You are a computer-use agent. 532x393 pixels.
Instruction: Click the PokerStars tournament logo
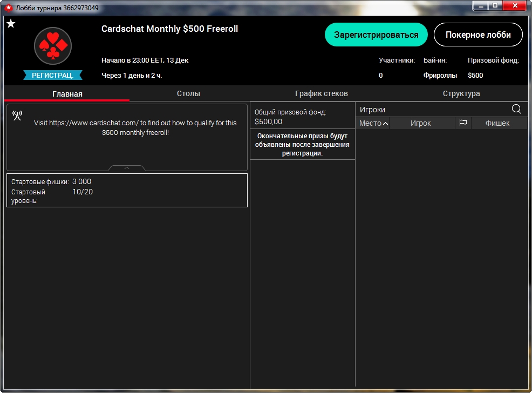[53, 46]
